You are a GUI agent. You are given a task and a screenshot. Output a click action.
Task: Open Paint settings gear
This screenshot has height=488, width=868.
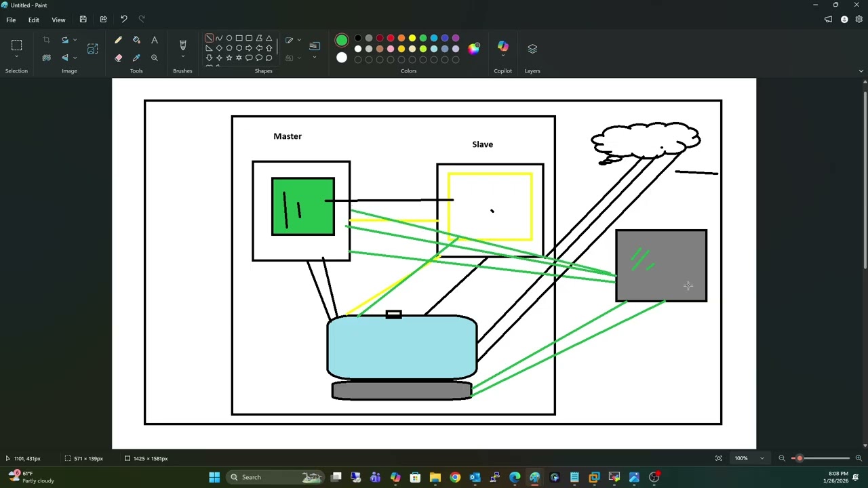pyautogui.click(x=859, y=20)
